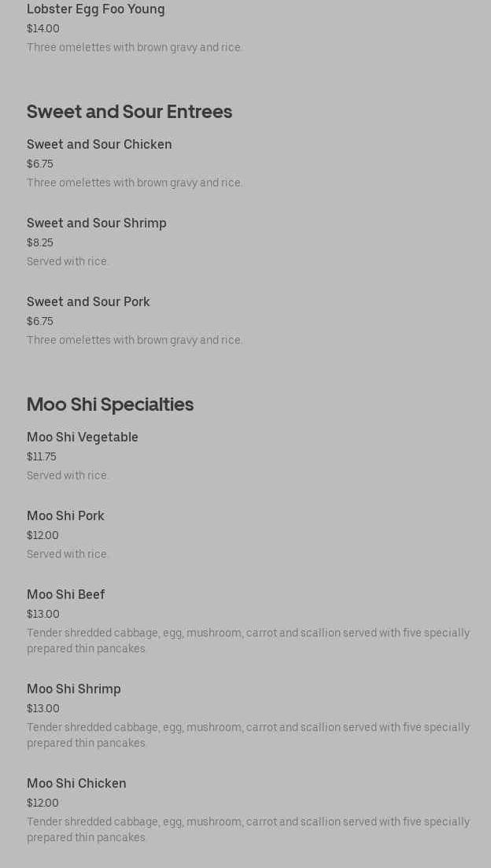Click "Served with rice" under Moo Shi Pork
Viewport: 491px width, 868px height.
(x=68, y=554)
